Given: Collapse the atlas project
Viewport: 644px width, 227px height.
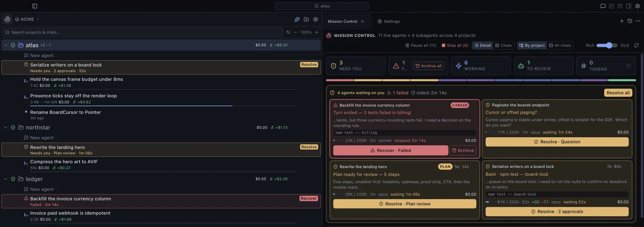Looking at the screenshot, I should pos(6,45).
